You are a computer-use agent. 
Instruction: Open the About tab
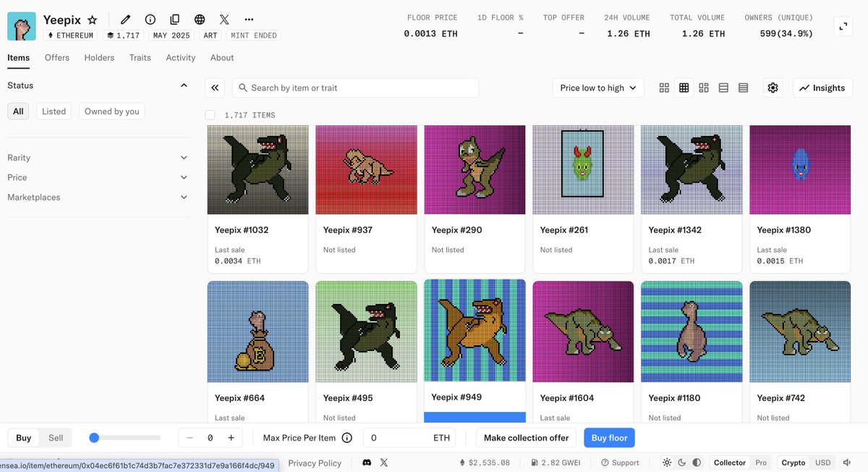click(222, 58)
